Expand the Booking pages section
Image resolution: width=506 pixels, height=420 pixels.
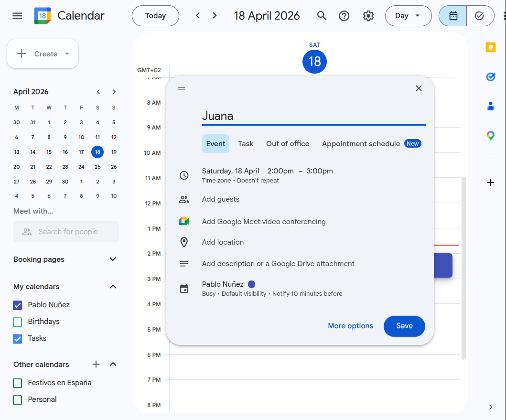(113, 259)
